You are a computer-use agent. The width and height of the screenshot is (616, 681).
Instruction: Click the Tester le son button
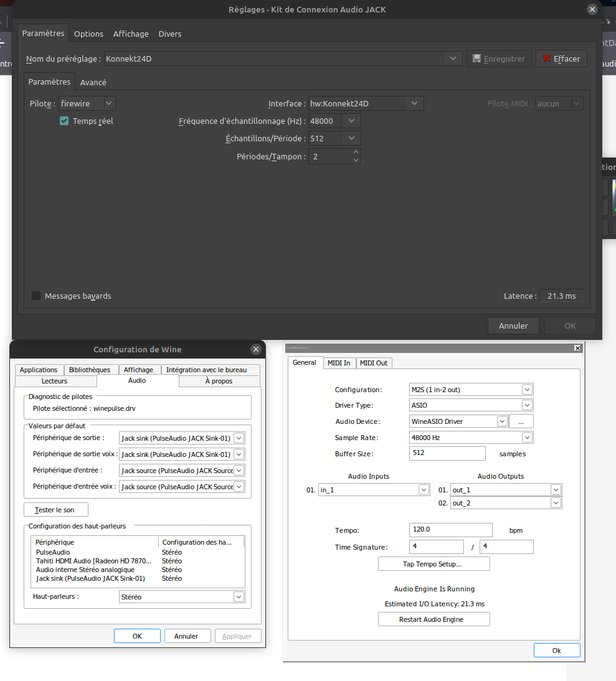point(55,510)
